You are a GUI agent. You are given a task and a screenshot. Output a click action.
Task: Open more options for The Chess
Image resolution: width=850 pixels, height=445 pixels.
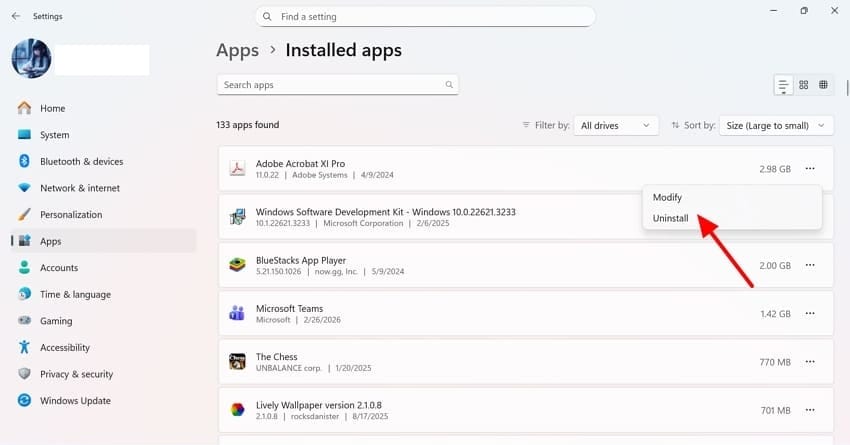810,362
